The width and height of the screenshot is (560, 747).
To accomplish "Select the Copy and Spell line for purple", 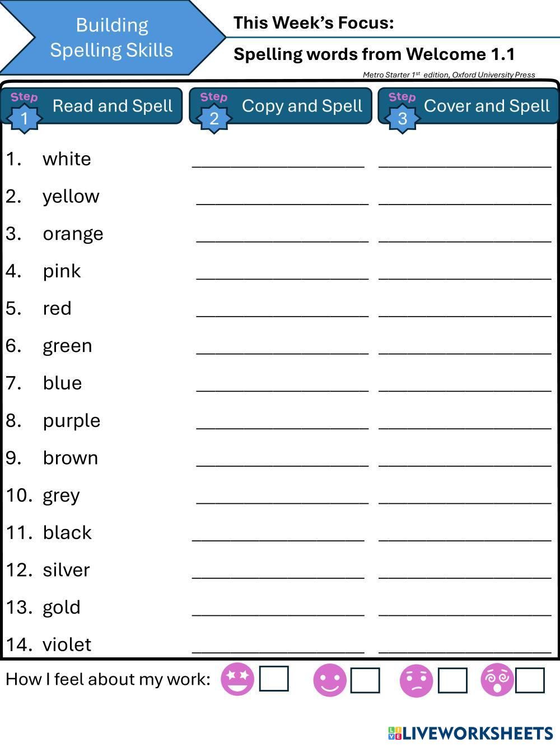I will tap(282, 422).
